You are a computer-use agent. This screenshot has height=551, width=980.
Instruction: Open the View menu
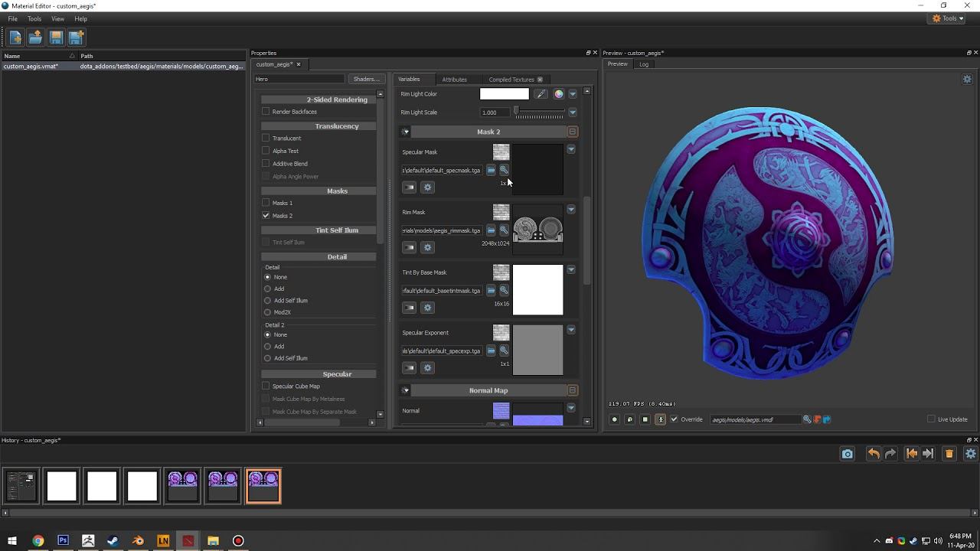(x=57, y=18)
